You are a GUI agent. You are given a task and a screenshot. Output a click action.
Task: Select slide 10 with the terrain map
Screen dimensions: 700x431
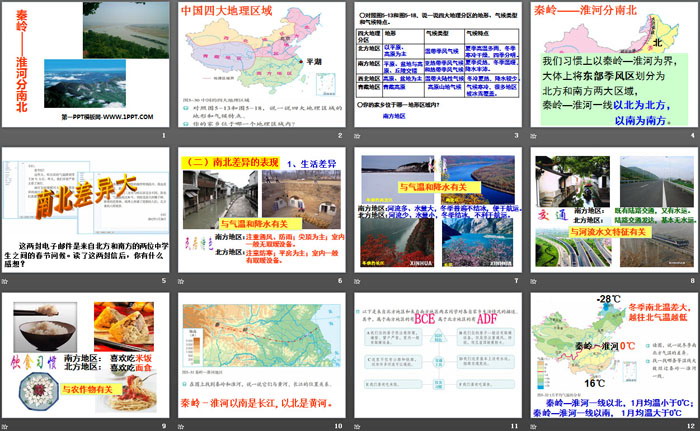click(x=260, y=357)
